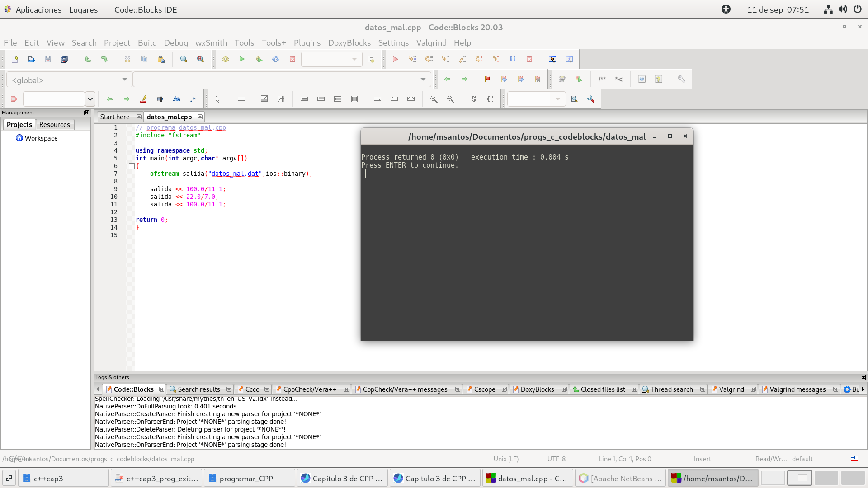868x488 pixels.
Task: Click the Paste clipboard icon
Action: click(161, 59)
